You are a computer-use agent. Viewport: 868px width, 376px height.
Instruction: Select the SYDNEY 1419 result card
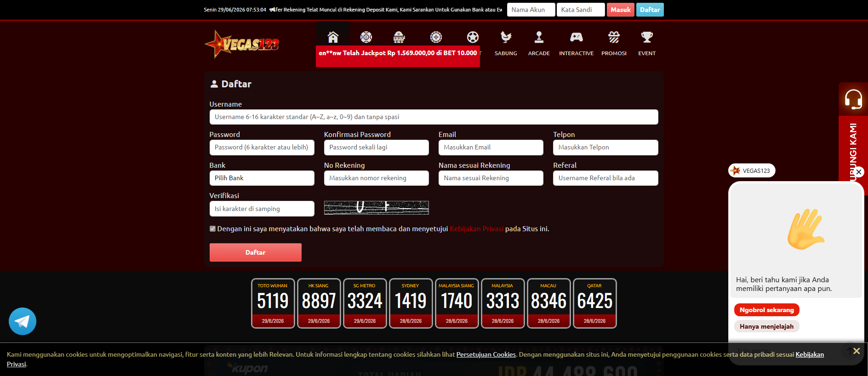coord(411,303)
